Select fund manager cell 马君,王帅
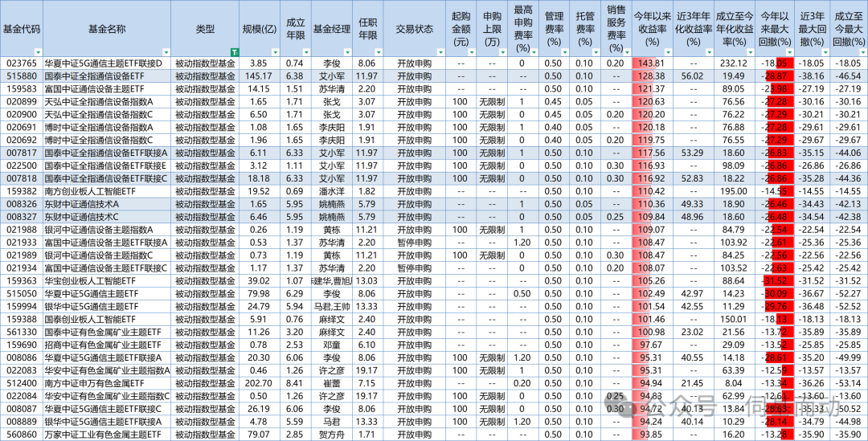868x441 pixels. point(333,307)
